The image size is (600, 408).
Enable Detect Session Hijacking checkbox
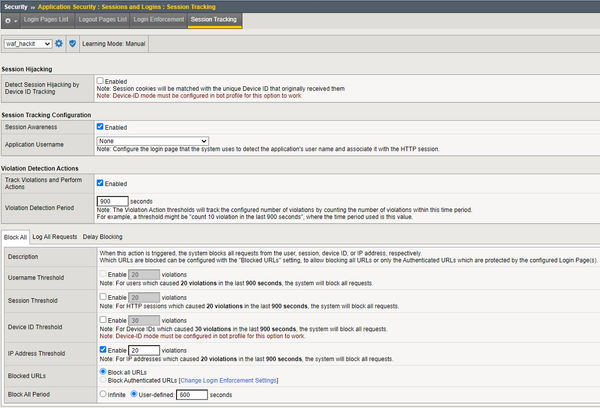click(x=100, y=80)
